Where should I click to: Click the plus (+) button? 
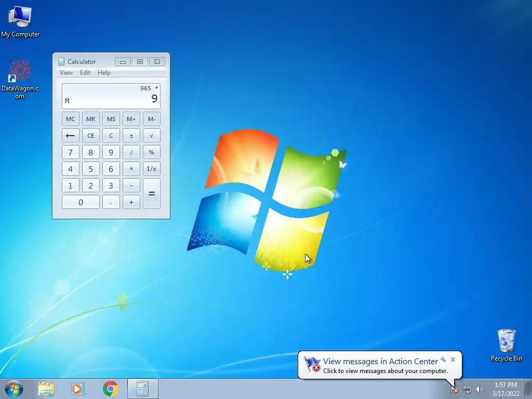[131, 202]
